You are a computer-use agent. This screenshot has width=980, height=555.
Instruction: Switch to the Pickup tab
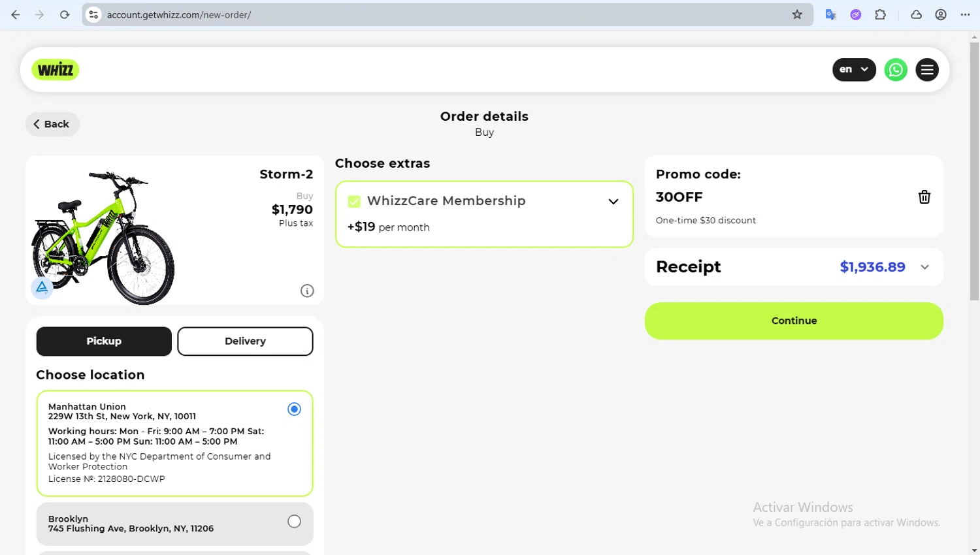pos(104,341)
